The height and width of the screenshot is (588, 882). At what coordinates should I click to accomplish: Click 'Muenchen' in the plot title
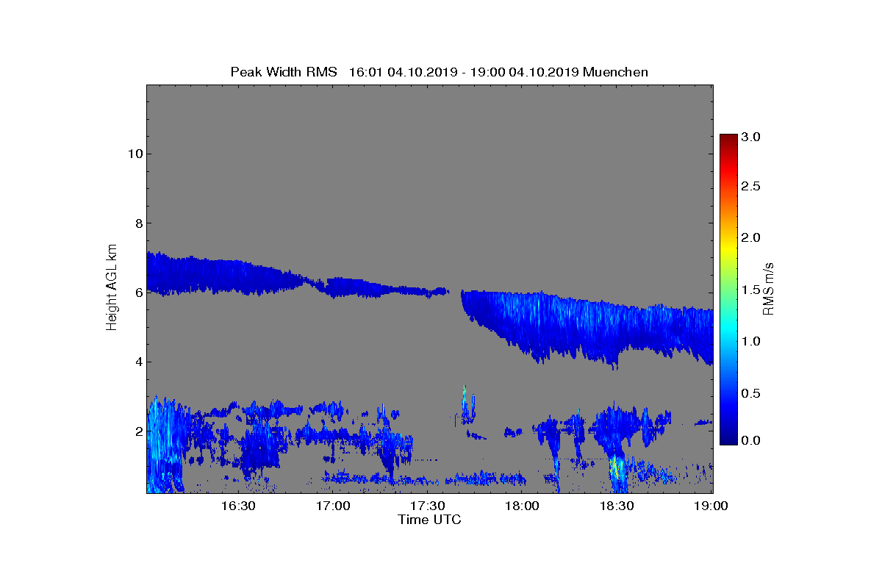(x=615, y=72)
